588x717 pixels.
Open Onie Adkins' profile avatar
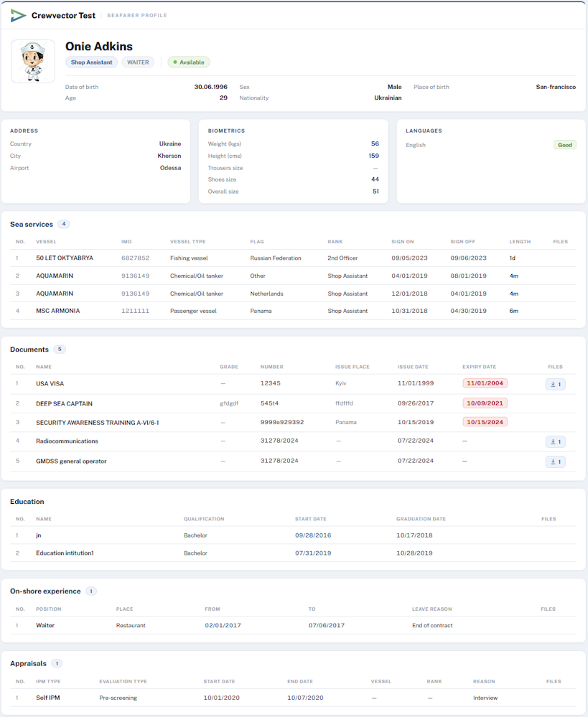pos(33,61)
